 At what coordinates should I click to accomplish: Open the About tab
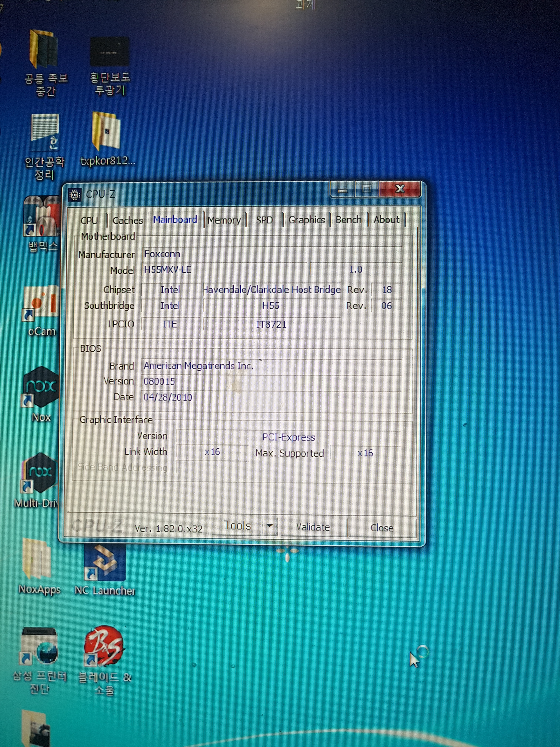tap(386, 220)
